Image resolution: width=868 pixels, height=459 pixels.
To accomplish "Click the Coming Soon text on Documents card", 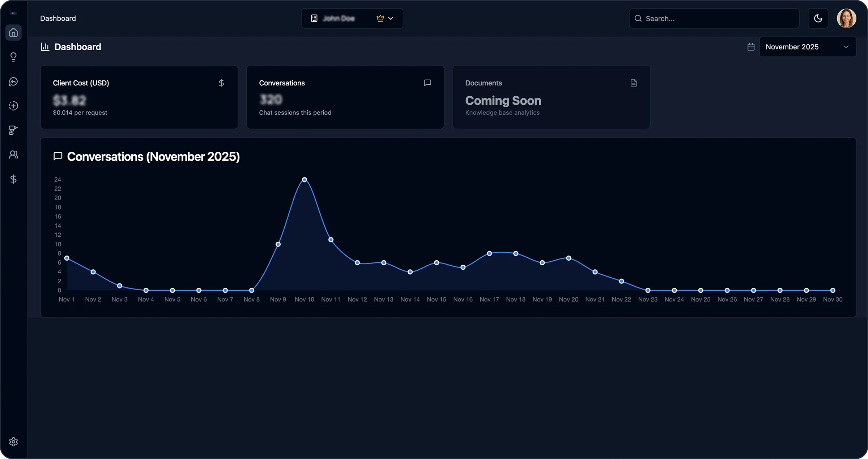I will pos(503,100).
